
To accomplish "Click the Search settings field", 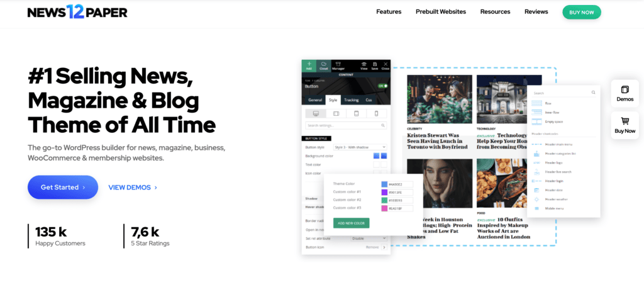I will coord(346,125).
